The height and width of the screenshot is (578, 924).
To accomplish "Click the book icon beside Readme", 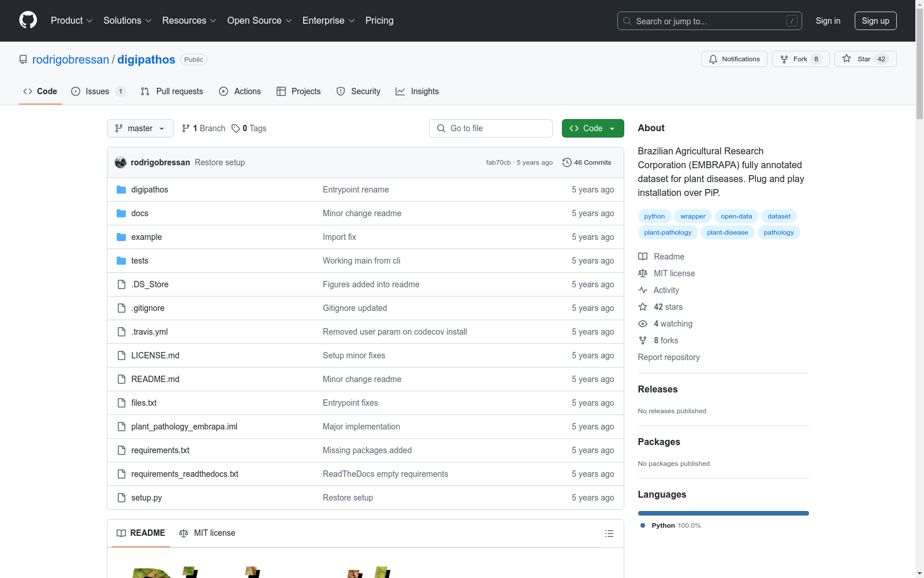I will click(x=643, y=257).
